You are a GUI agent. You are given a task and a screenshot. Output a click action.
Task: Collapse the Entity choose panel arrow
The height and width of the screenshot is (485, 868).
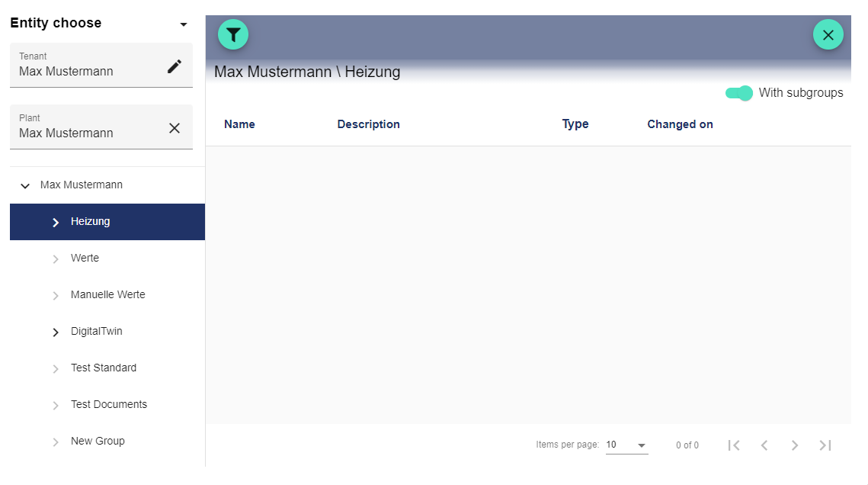pos(183,24)
